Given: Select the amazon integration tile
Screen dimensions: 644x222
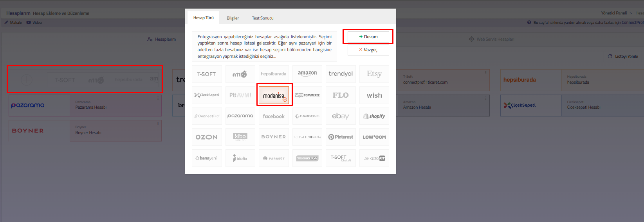Looking at the screenshot, I should [x=307, y=74].
